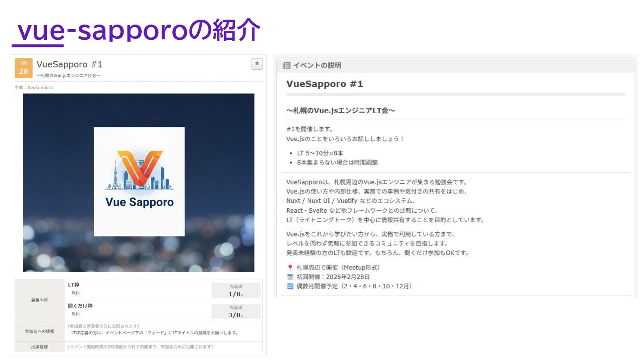Click the text '#1を開催します。'
The height and width of the screenshot is (362, 644).
[309, 129]
